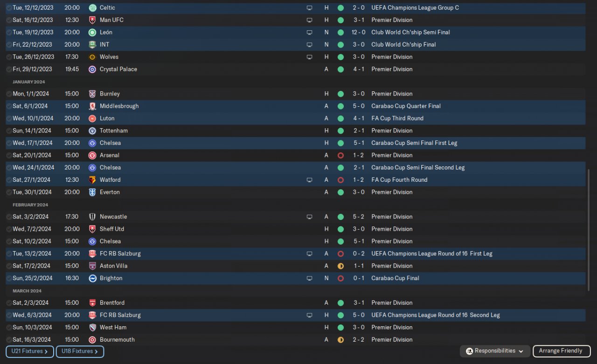Toggle the tick circle beside Mon, 1/1/2024
The width and height of the screenshot is (597, 364).
click(9, 94)
